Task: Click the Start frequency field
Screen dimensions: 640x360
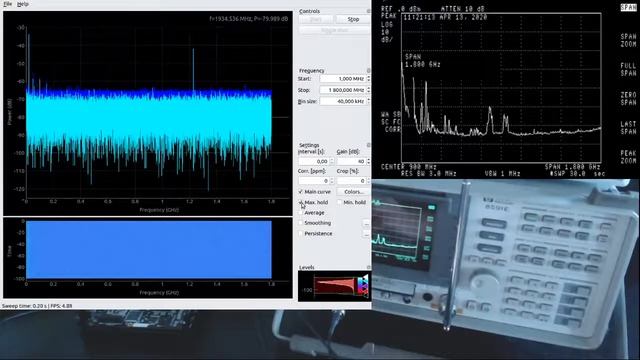Action: point(342,78)
